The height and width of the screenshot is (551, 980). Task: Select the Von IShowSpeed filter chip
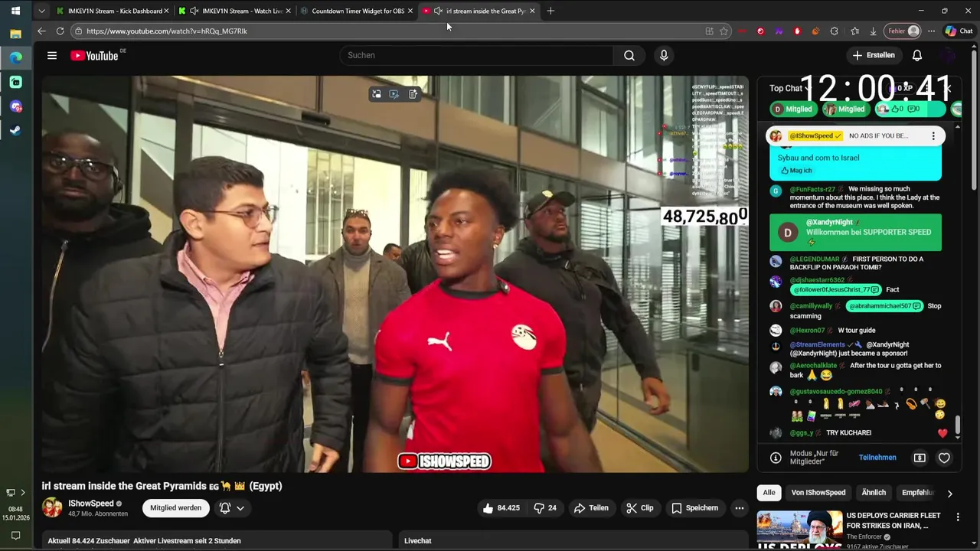(818, 493)
